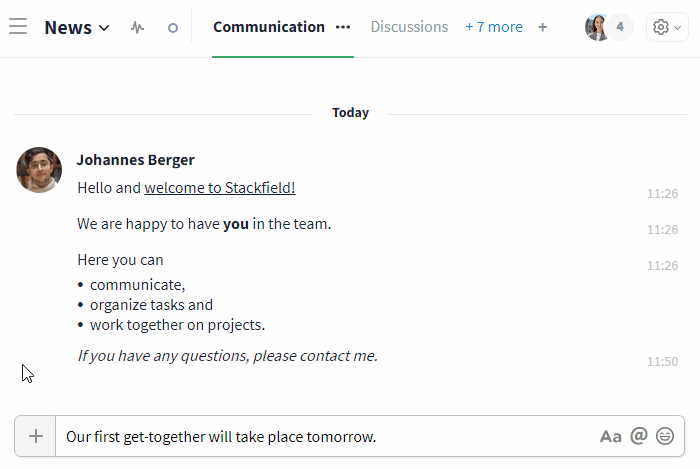Toggle text formatting Aa icon
The width and height of the screenshot is (700, 469).
(x=610, y=436)
